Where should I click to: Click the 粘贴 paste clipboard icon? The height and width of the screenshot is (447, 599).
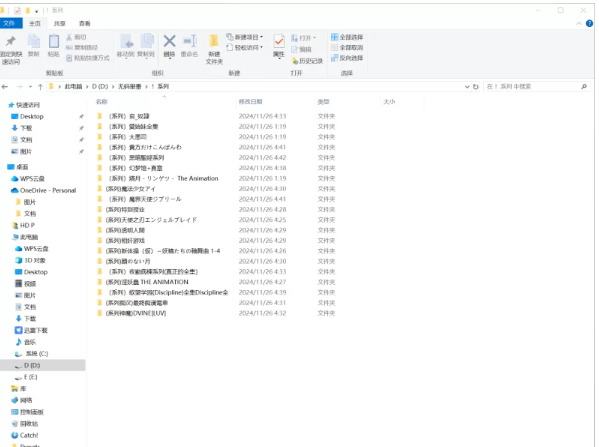click(x=53, y=41)
